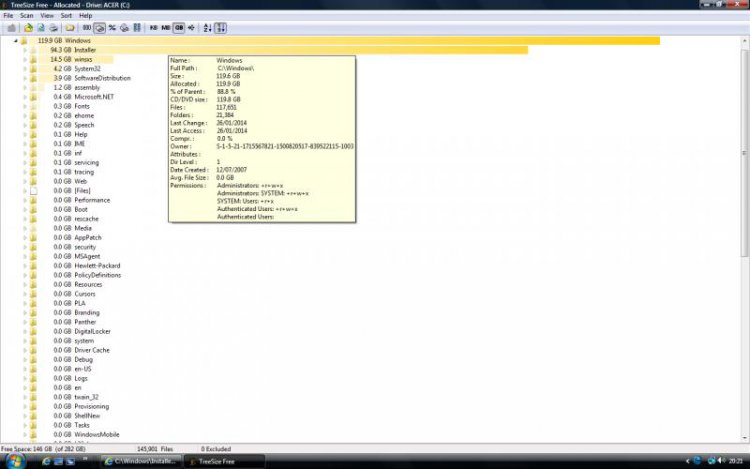
Task: Select the '0.0 GB Provisioning' row
Action: [81, 406]
